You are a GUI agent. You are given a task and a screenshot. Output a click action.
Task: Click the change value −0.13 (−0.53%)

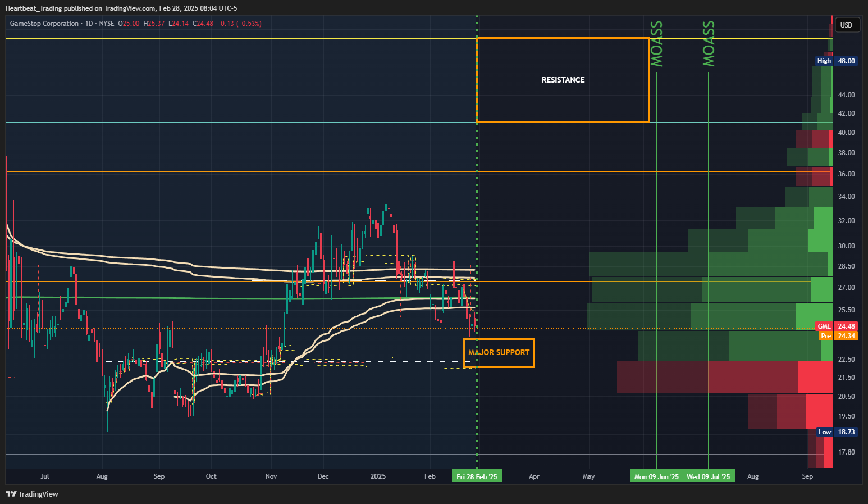point(239,24)
